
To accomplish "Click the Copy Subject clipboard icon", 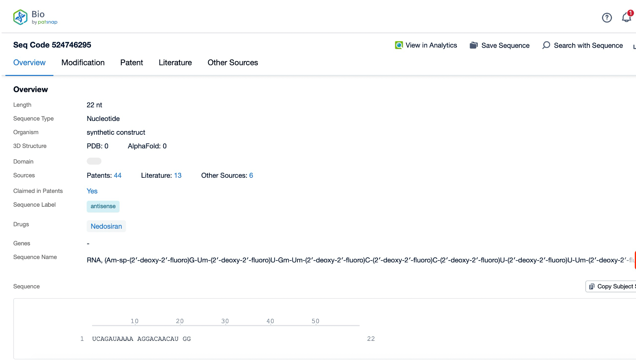I will [x=592, y=286].
